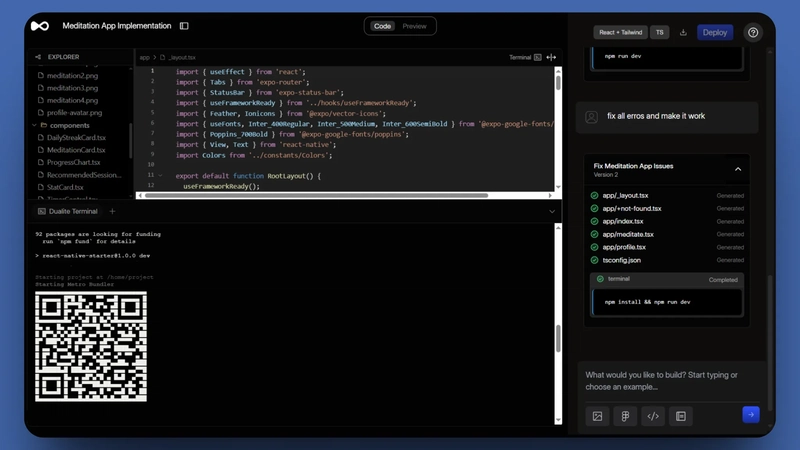Fold code at line 11
The image size is (800, 450).
[x=160, y=176]
